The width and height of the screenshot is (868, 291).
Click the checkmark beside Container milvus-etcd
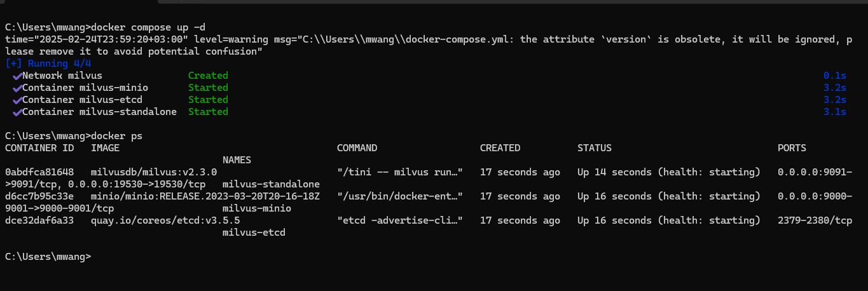point(17,100)
